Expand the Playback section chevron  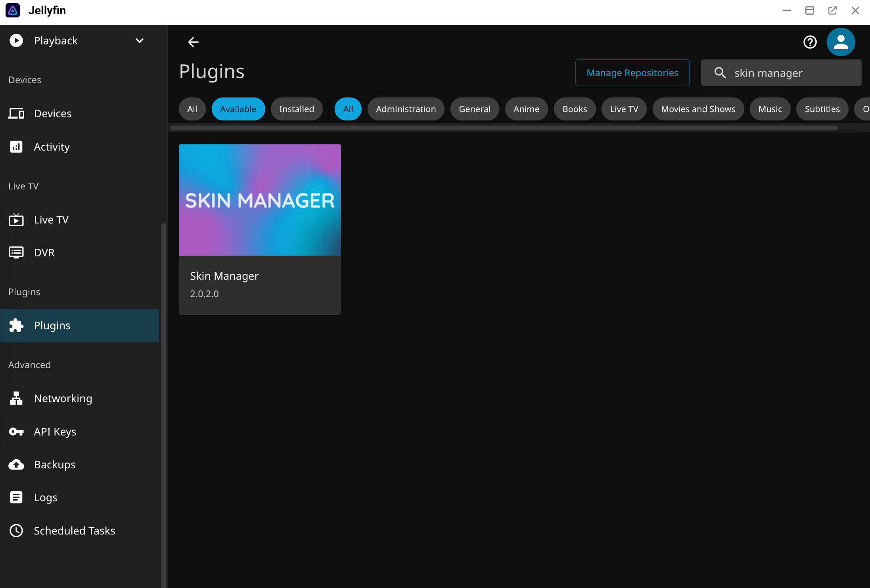point(140,40)
